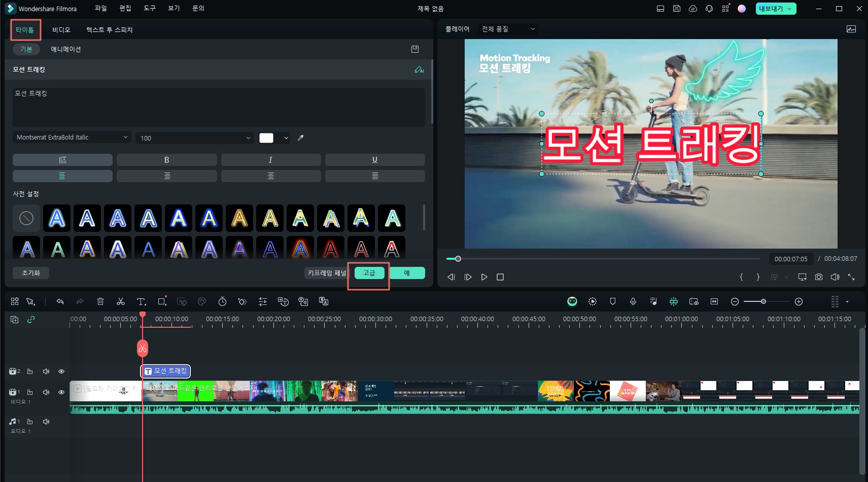Open the adjust sliders tool in timeline toolbar
Viewport: 868px width, 482px height.
[x=263, y=301]
